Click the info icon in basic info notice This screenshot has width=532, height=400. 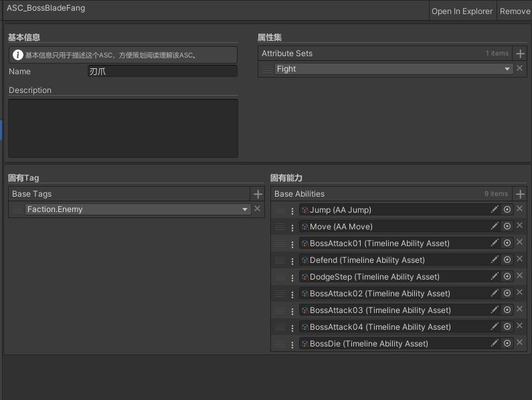pos(17,55)
